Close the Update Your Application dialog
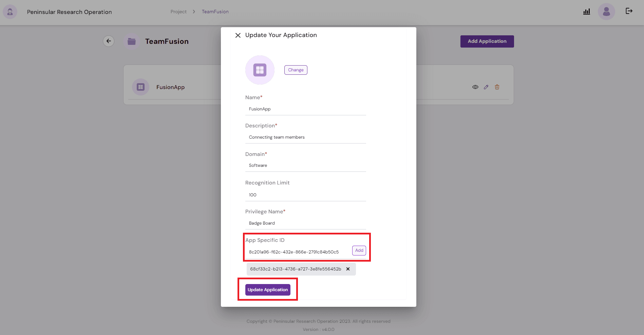Image resolution: width=644 pixels, height=335 pixels. click(238, 35)
